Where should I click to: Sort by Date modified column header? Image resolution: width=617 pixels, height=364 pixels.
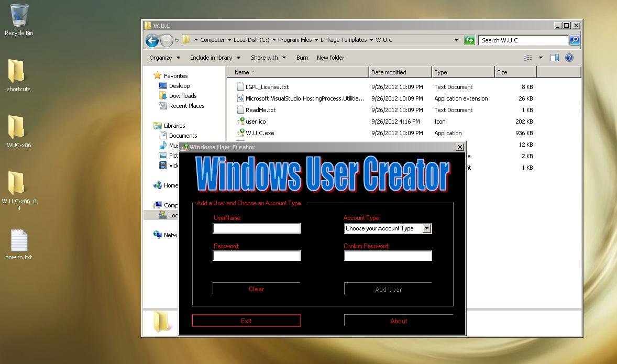[400, 72]
